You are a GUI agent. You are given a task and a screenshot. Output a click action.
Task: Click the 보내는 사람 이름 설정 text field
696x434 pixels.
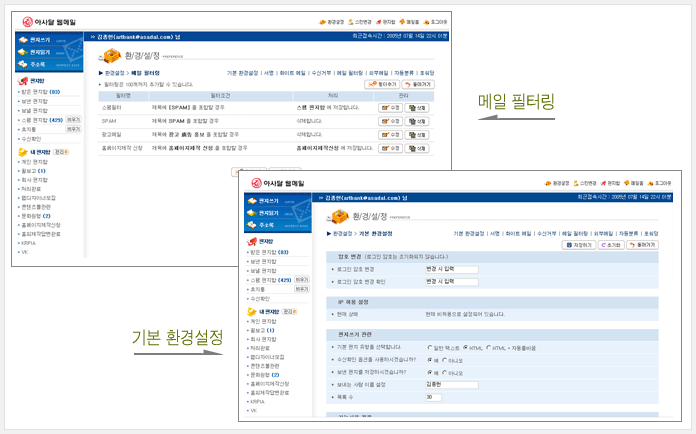[451, 384]
